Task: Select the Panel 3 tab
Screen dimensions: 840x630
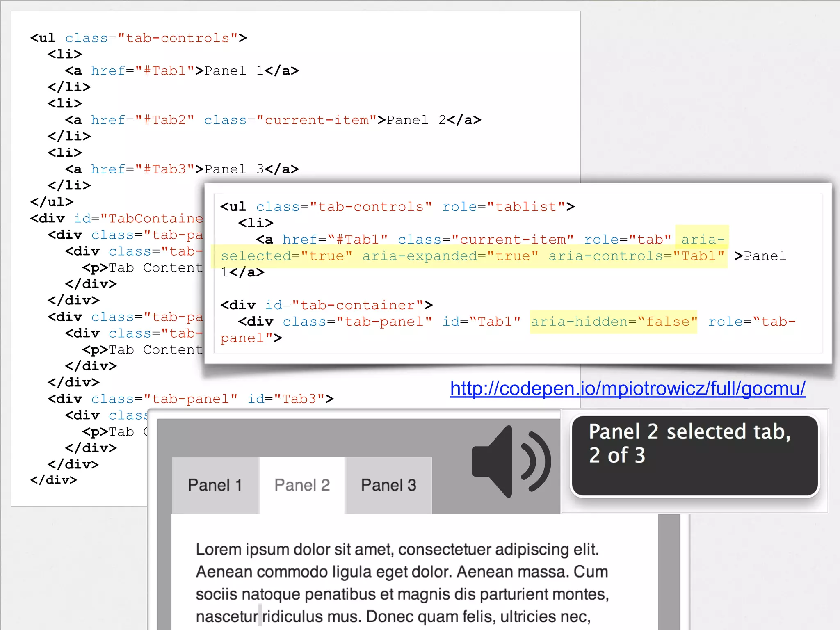Action: [x=388, y=485]
